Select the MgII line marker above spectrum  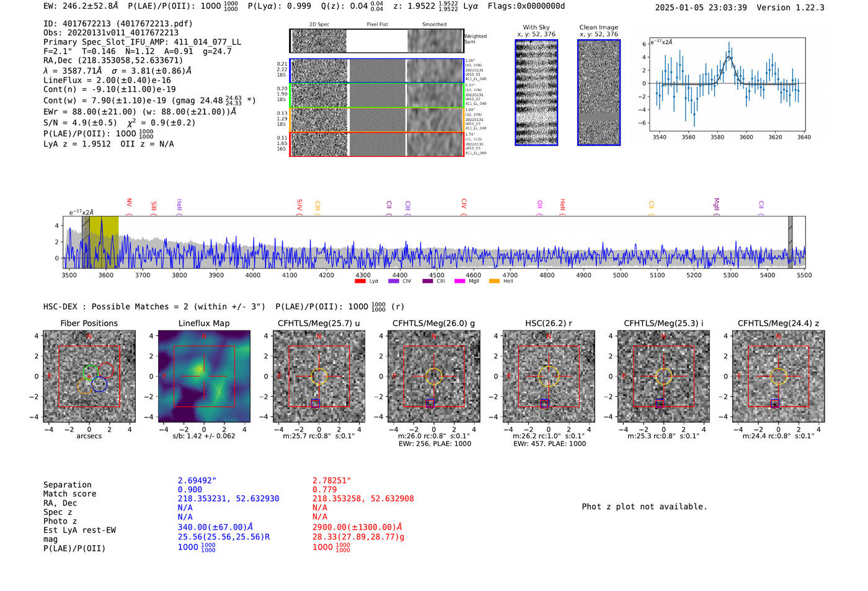[716, 205]
